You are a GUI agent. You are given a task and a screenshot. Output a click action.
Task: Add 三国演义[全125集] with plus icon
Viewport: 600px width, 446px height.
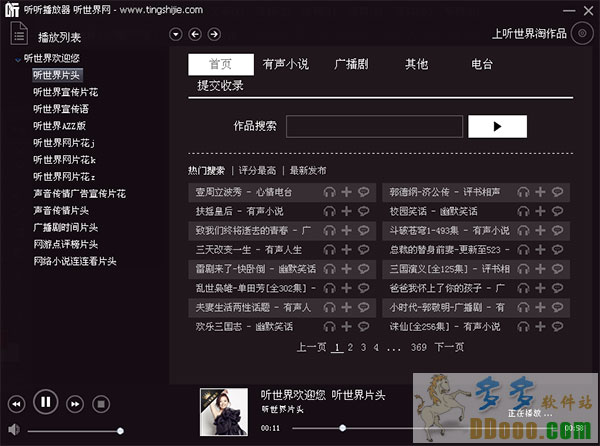pos(540,269)
